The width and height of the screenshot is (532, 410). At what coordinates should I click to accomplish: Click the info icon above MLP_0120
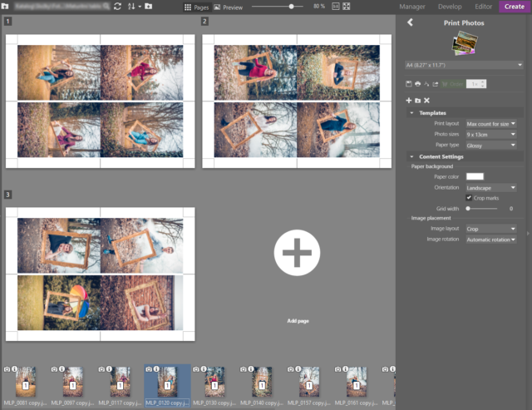(x=156, y=369)
